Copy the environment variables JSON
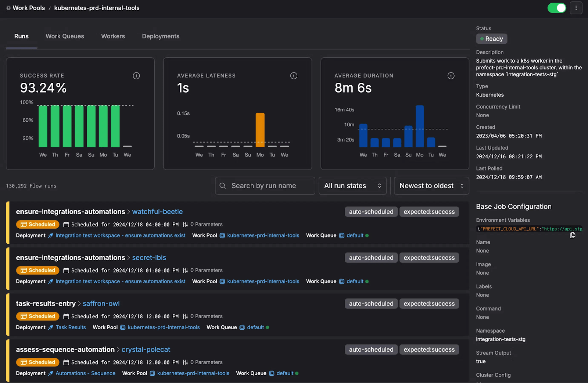Viewport: 588px width, 383px height. (572, 235)
